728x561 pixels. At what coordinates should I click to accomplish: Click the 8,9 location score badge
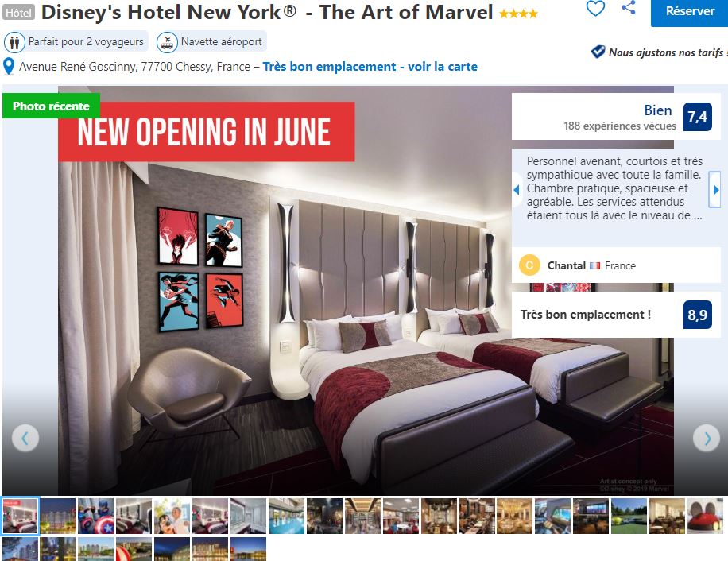click(697, 315)
